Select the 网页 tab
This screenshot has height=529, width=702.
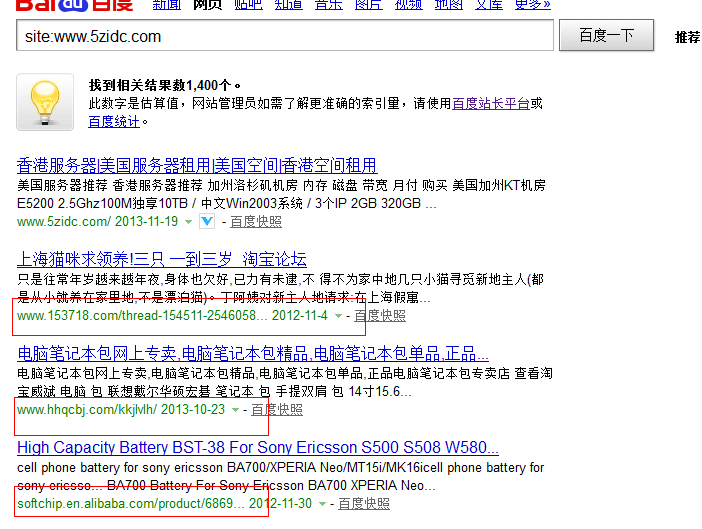tap(207, 5)
